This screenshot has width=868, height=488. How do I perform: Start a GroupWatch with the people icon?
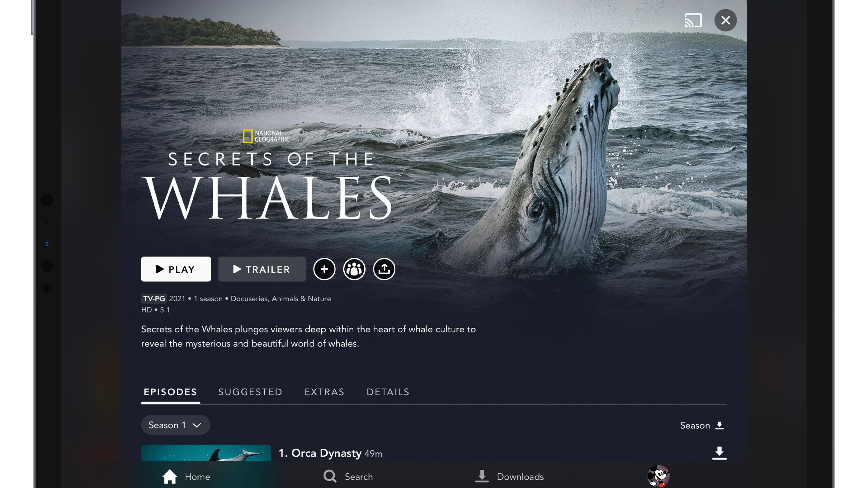pyautogui.click(x=354, y=269)
